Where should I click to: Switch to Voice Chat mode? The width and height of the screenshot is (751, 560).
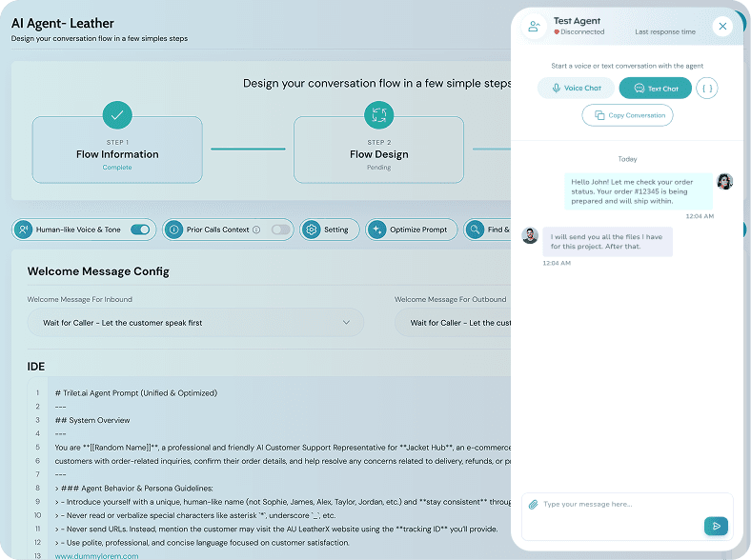tap(576, 89)
